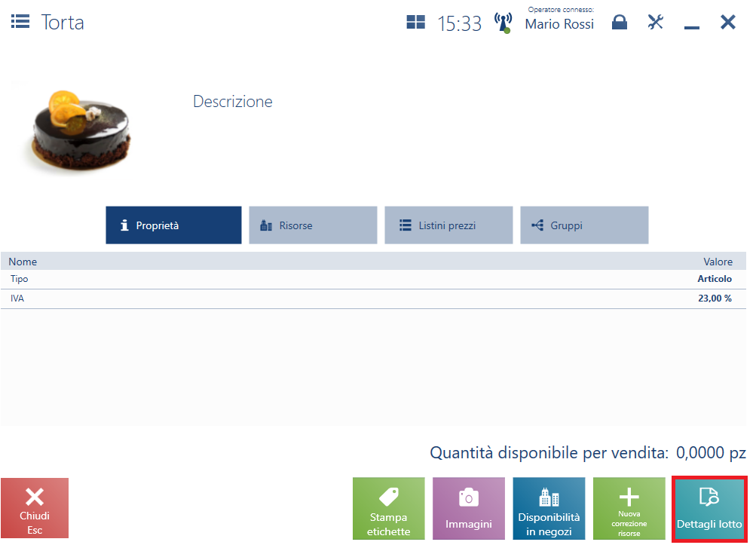This screenshot has height=545, width=756.
Task: Click the 23,00 % value cell
Action: point(715,299)
